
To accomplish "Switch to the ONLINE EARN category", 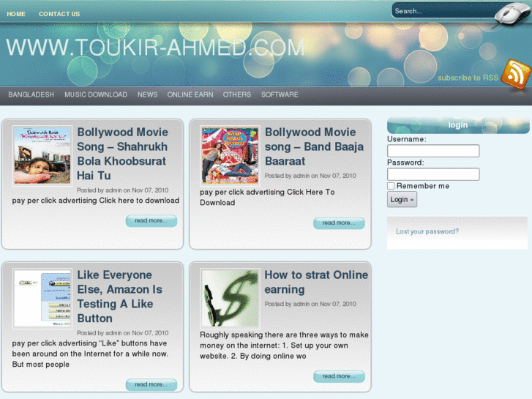I will pos(190,94).
